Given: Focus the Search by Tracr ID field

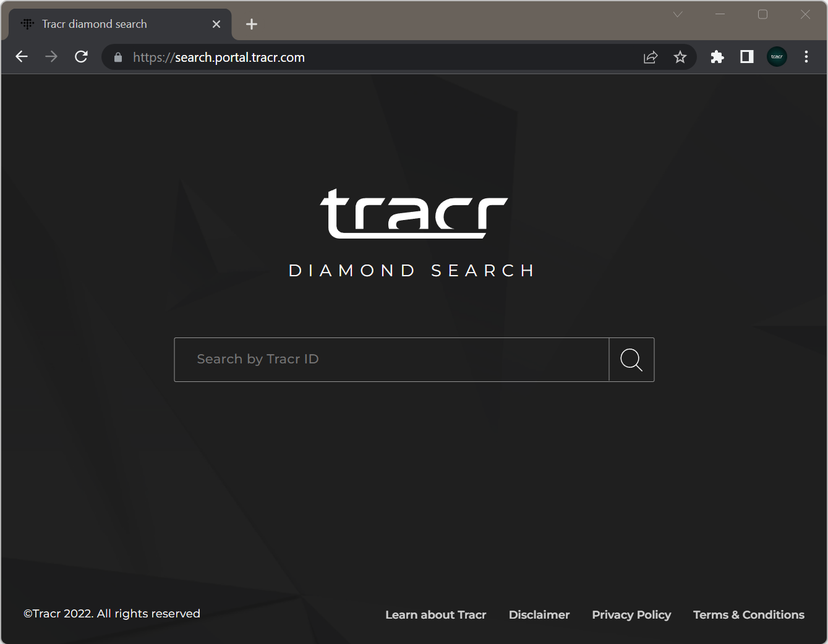Looking at the screenshot, I should point(391,360).
